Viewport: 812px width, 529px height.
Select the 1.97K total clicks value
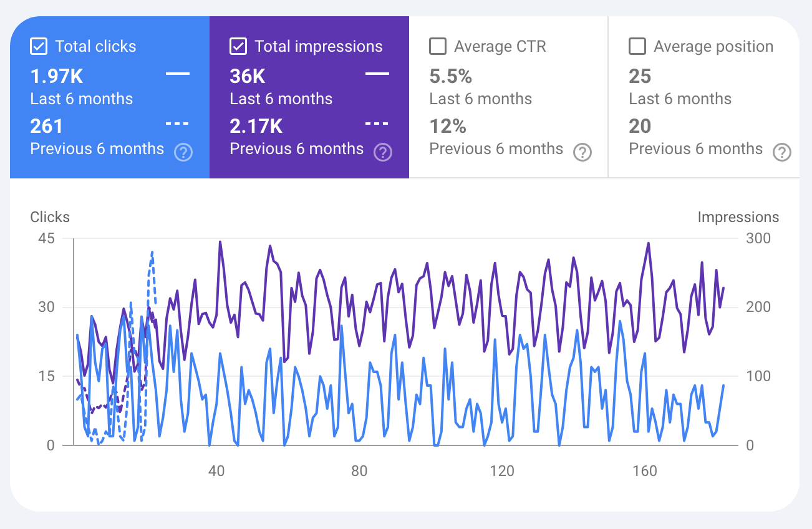tap(57, 77)
